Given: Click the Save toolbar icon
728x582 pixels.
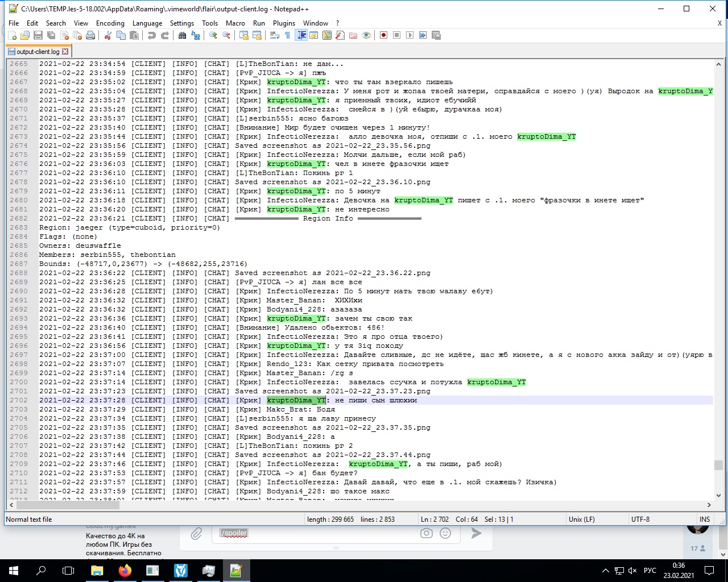Looking at the screenshot, I should click(38, 35).
